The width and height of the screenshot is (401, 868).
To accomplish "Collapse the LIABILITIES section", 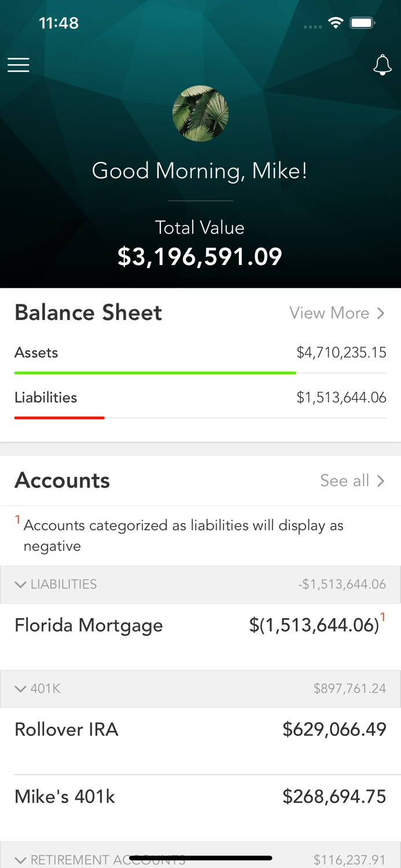I will 21,584.
